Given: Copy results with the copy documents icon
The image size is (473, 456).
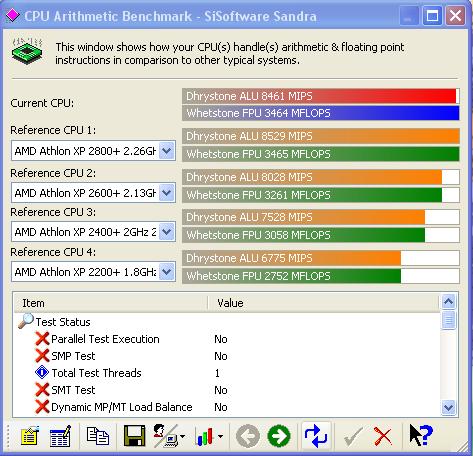Looking at the screenshot, I should [98, 436].
